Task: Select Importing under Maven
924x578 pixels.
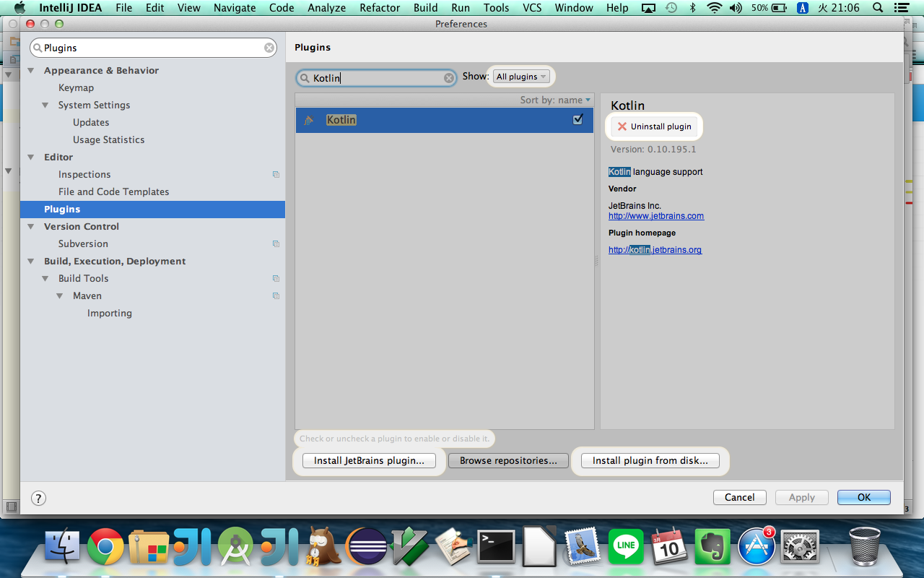Action: [110, 314]
